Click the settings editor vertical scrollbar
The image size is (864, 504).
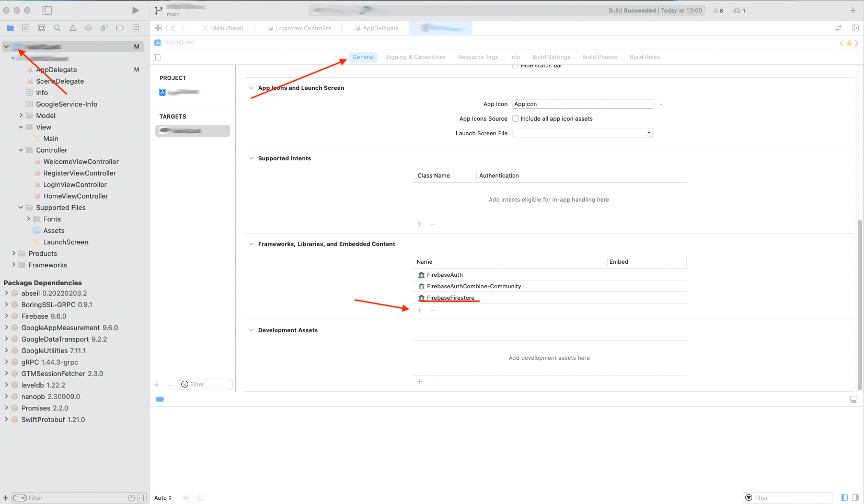click(x=859, y=305)
